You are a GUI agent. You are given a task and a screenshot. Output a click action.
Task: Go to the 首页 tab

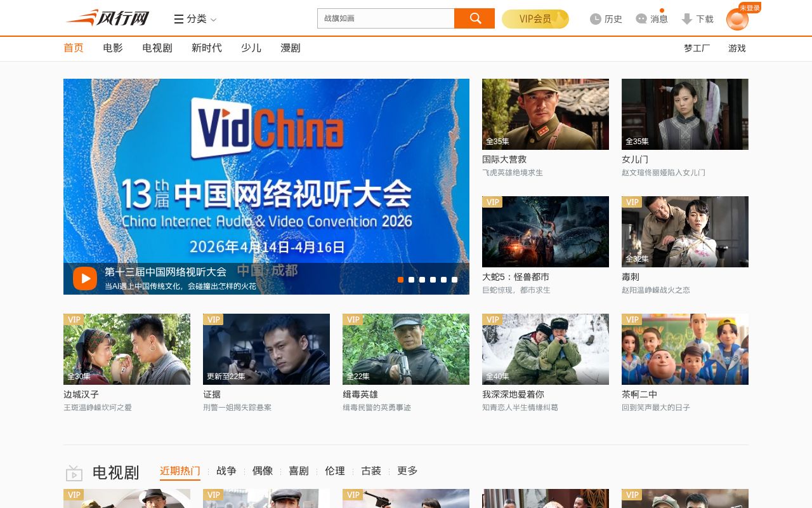point(74,48)
